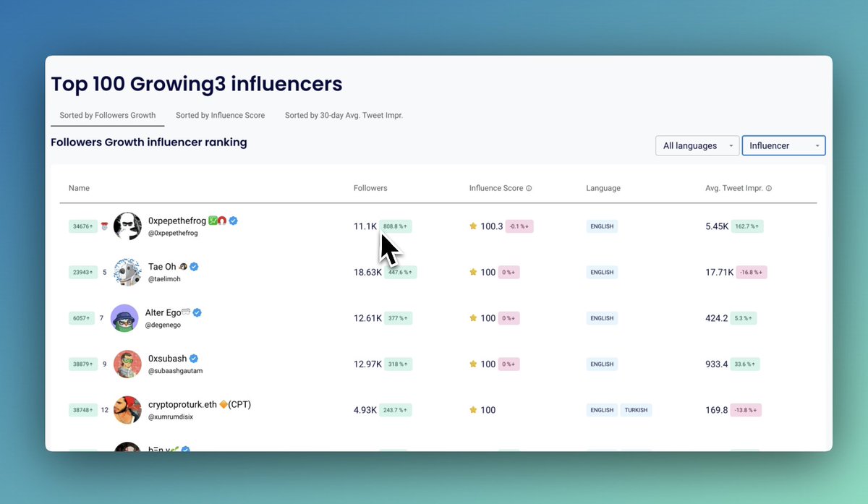The height and width of the screenshot is (504, 868).
Task: Click the 162.7% tweet impression badge
Action: click(747, 226)
